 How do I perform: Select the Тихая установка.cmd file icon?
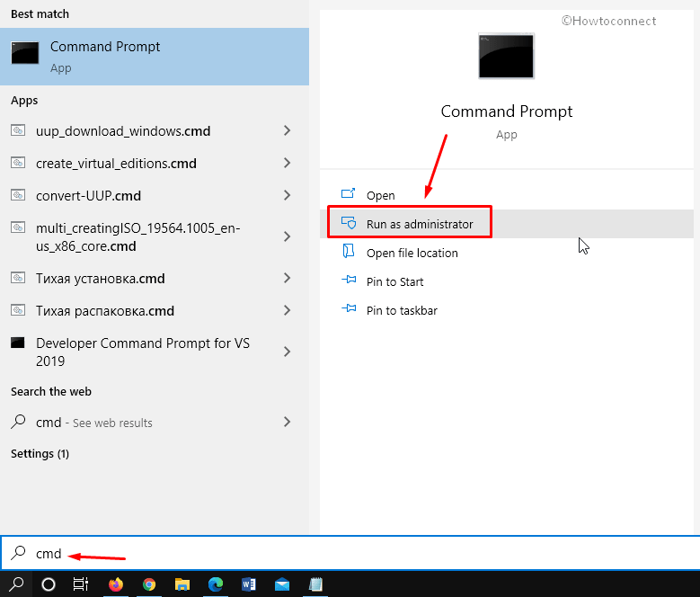pyautogui.click(x=18, y=278)
